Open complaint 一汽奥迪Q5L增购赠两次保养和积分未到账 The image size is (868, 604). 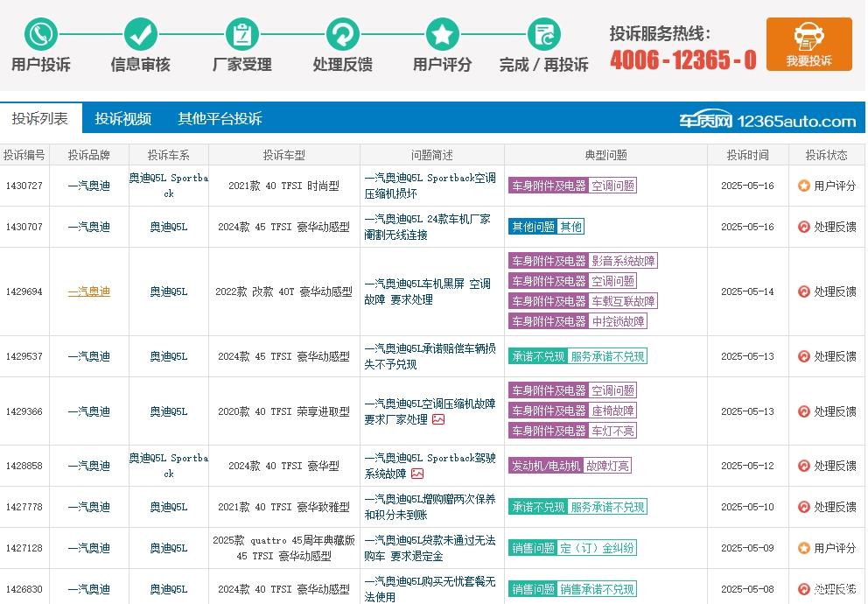coord(430,507)
